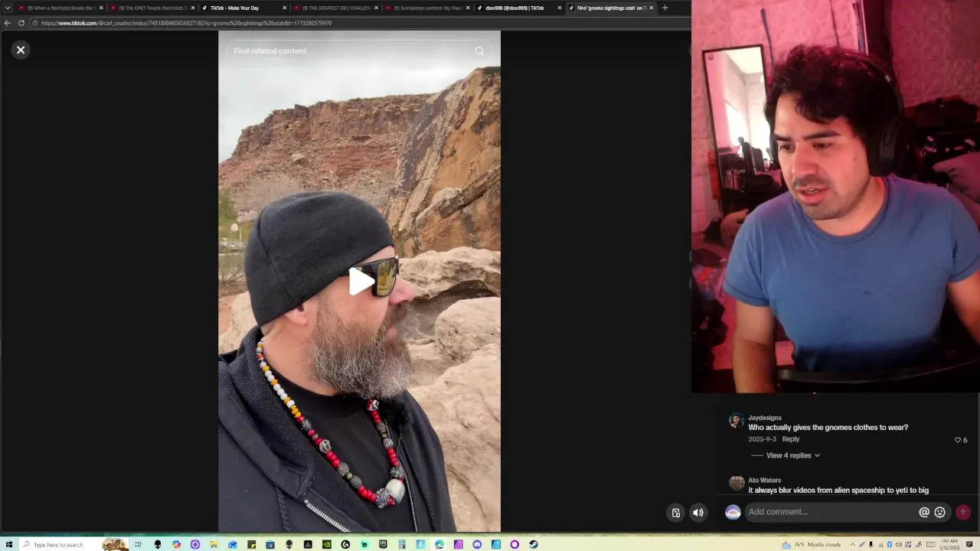
Task: Open Epic Games Launcher from the taskbar
Action: [x=383, y=544]
